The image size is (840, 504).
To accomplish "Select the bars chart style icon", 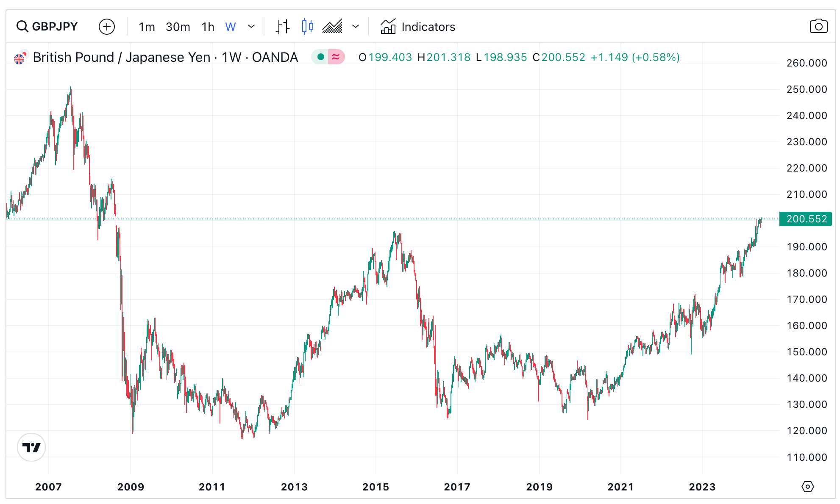I will click(x=282, y=26).
